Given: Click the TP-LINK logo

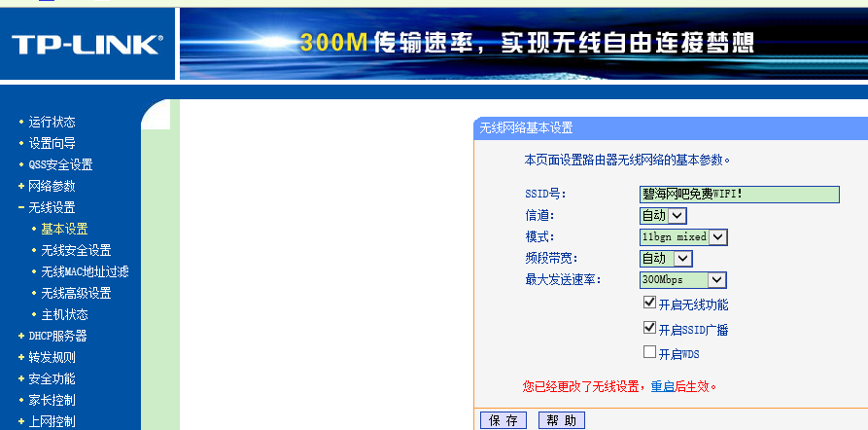Looking at the screenshot, I should pyautogui.click(x=87, y=44).
